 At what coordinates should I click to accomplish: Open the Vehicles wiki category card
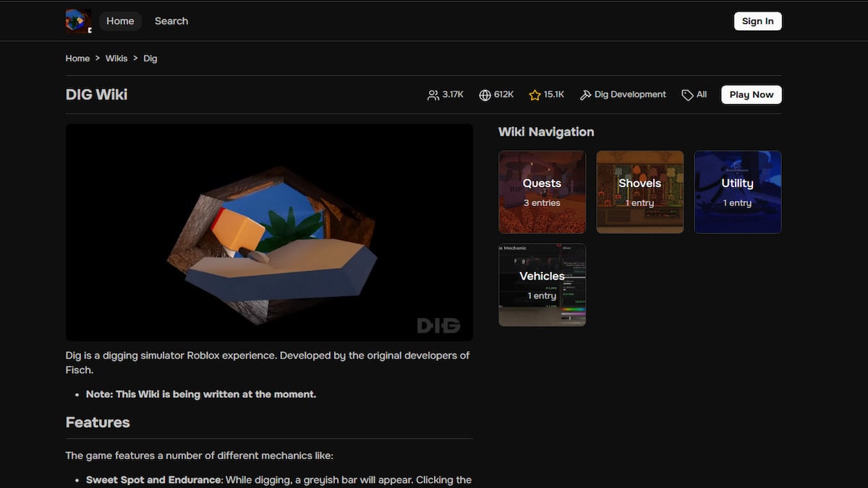click(542, 285)
